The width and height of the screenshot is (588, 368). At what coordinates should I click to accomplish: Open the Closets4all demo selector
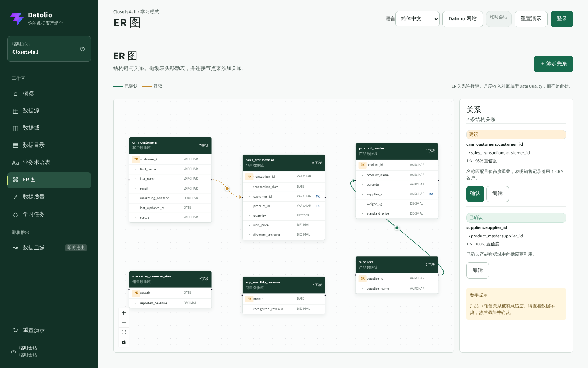pyautogui.click(x=49, y=49)
